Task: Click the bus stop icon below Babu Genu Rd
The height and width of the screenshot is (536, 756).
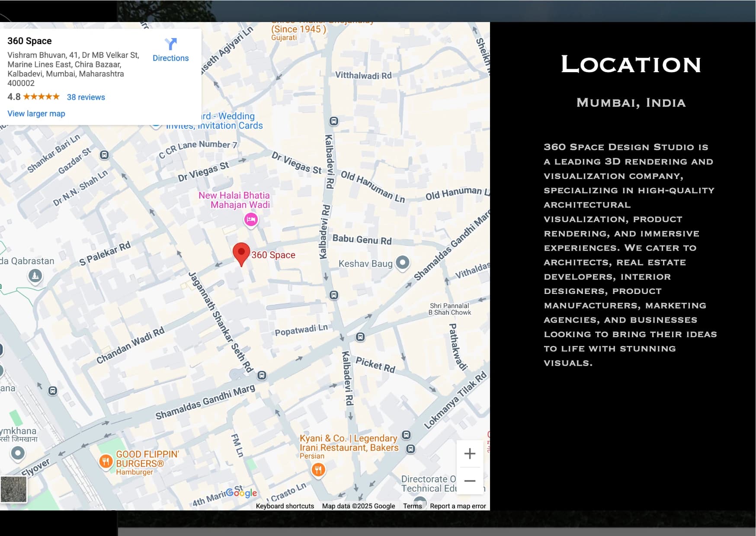Action: pos(334,295)
